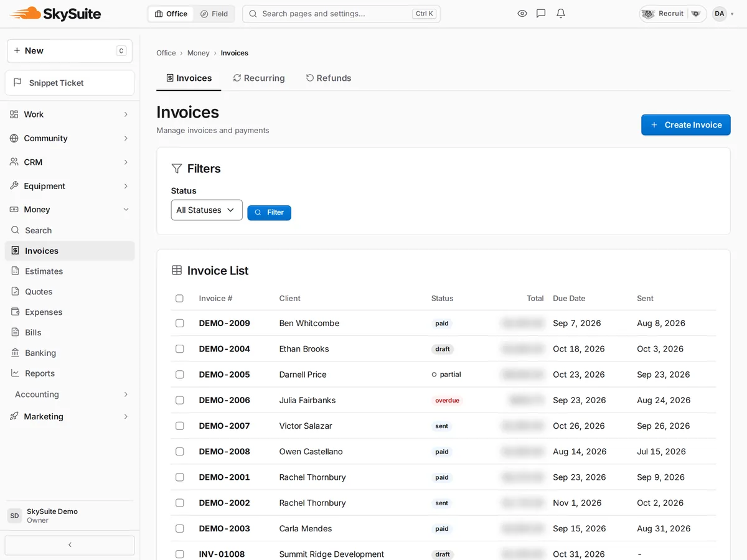Image resolution: width=747 pixels, height=560 pixels.
Task: Check the DEMO-2001 invoice checkbox
Action: [x=179, y=477]
